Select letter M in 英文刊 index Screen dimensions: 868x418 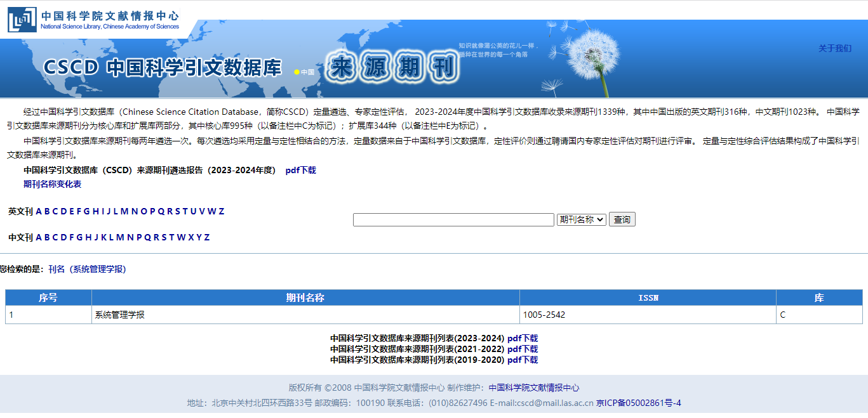coord(124,211)
